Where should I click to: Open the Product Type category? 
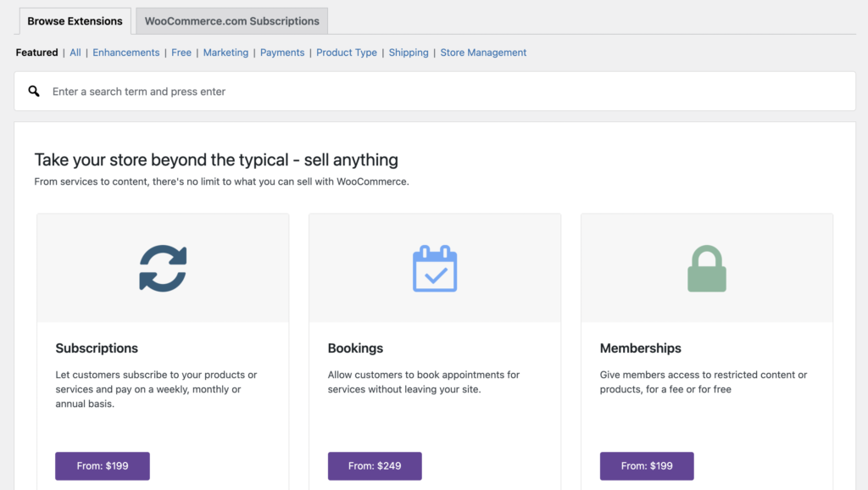(x=347, y=52)
